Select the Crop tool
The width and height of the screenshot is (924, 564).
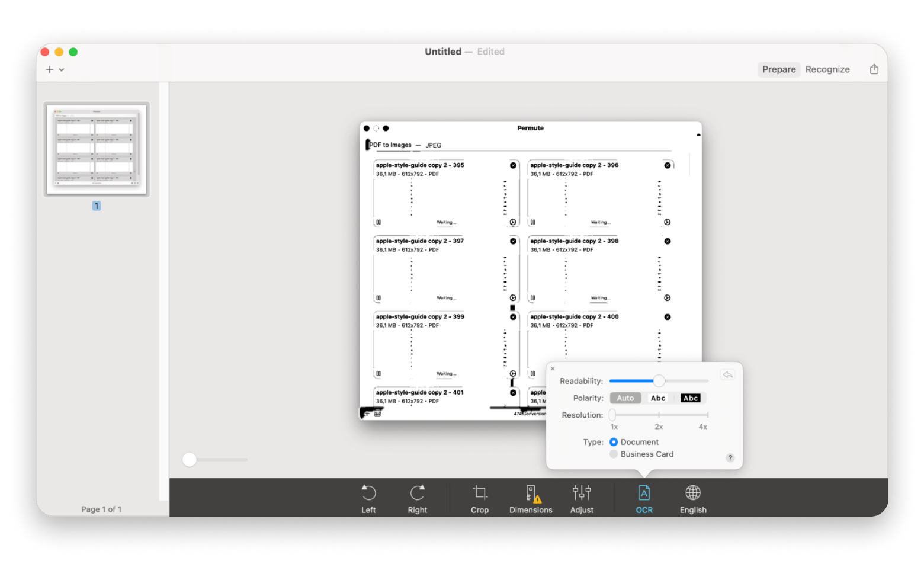(480, 498)
